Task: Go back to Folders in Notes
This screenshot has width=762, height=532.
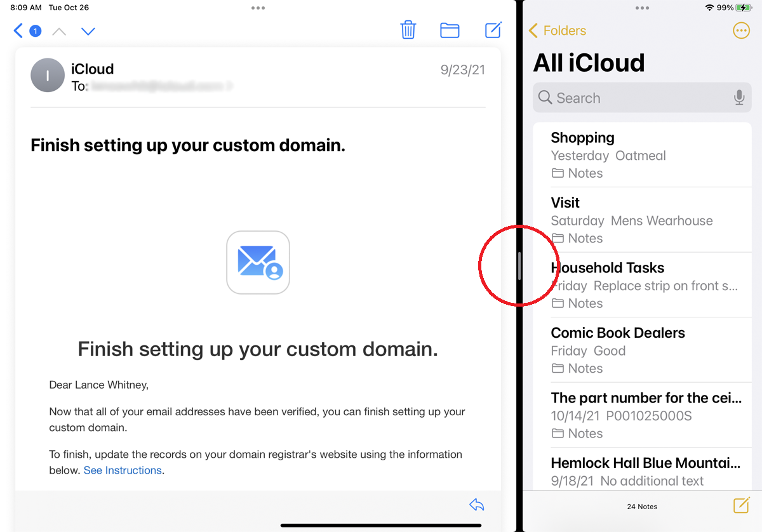Action: pyautogui.click(x=558, y=30)
